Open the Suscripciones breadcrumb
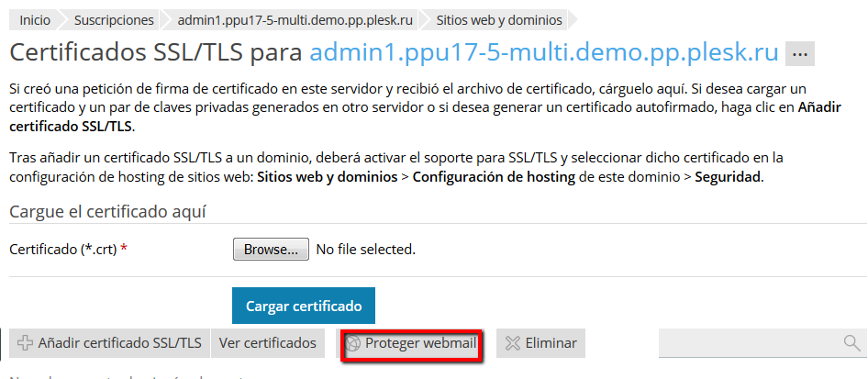 pyautogui.click(x=114, y=18)
